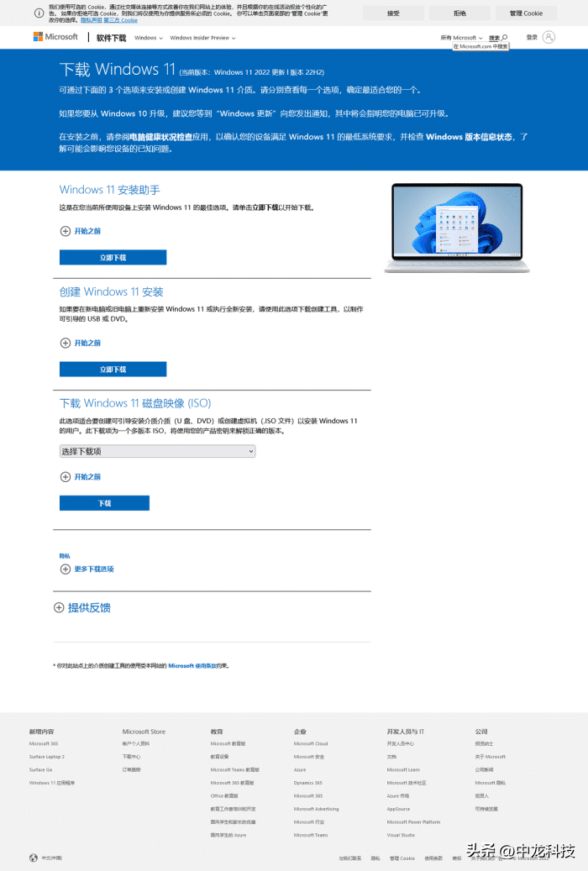Open the search magnifier icon
The image size is (588, 871).
click(505, 38)
